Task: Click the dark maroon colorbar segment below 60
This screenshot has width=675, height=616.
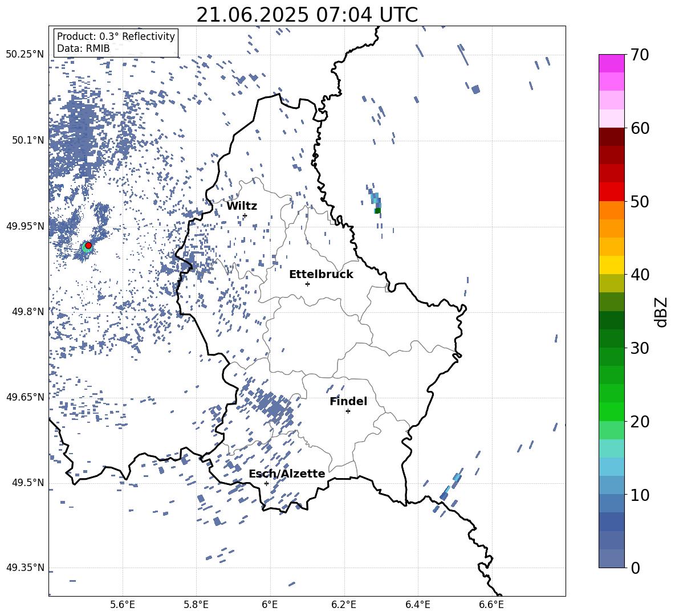Action: [611, 137]
